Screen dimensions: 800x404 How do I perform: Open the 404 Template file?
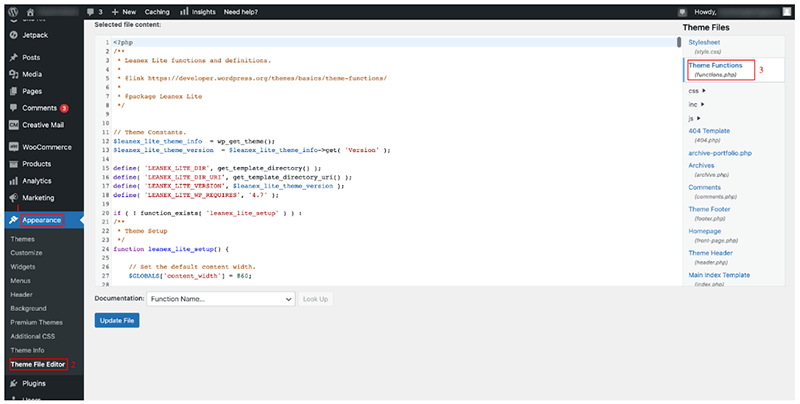[709, 135]
